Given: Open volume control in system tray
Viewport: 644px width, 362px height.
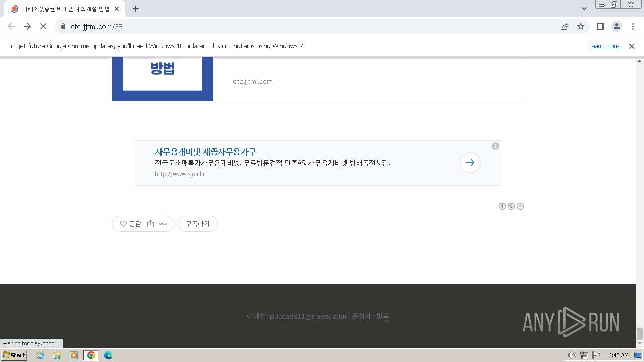Looking at the screenshot, I should pyautogui.click(x=572, y=355).
